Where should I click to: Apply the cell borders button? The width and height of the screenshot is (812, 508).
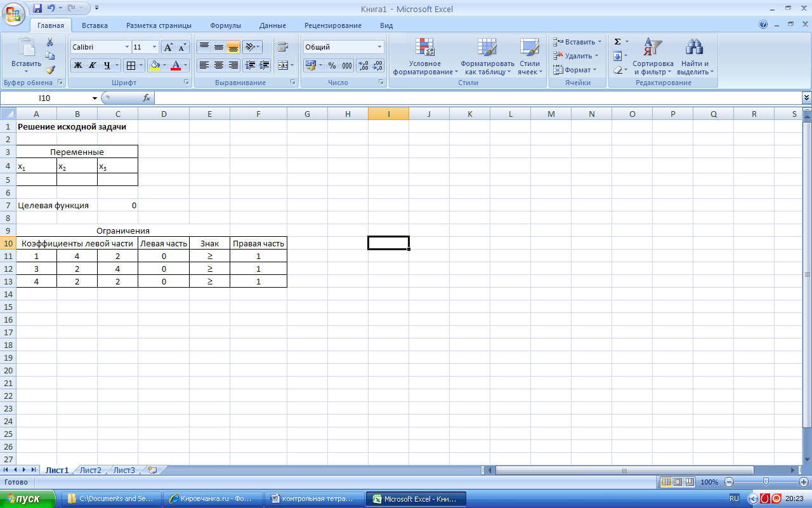point(130,65)
